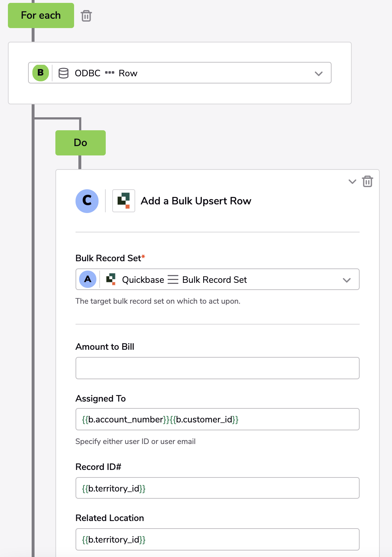This screenshot has height=557, width=392.
Task: Click the Do block label
Action: (x=81, y=143)
